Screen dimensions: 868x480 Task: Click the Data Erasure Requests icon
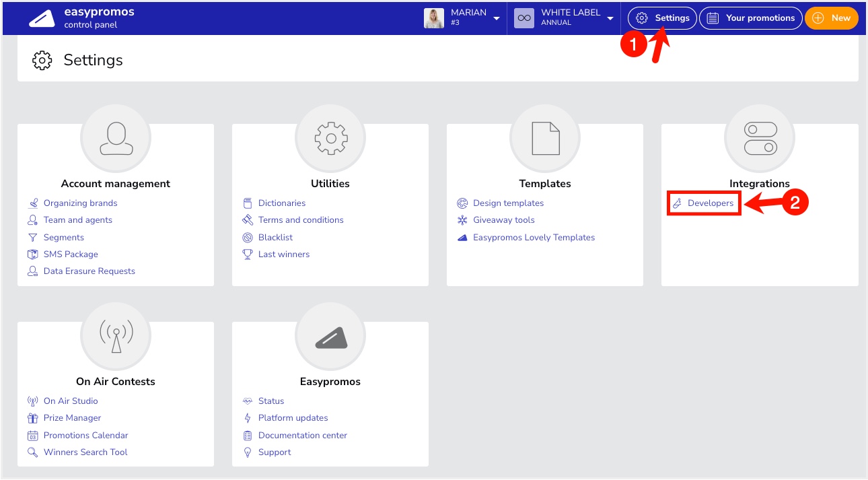click(x=32, y=271)
